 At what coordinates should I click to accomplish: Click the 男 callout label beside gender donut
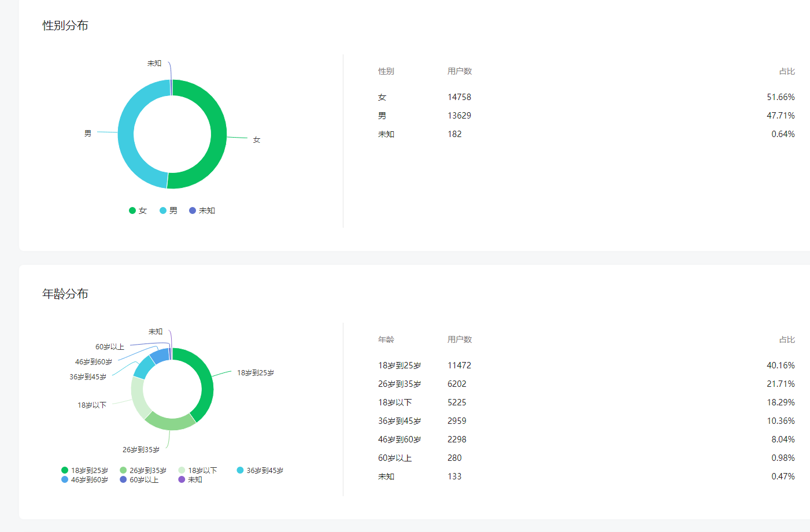pos(88,133)
